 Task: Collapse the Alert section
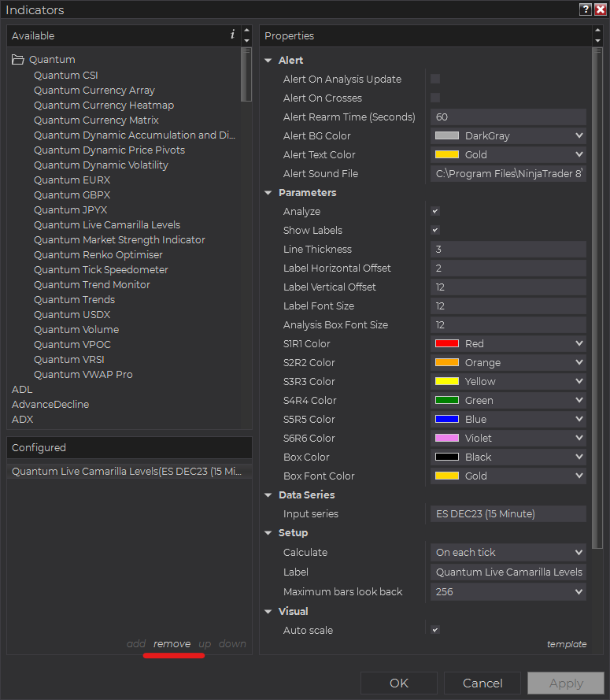point(268,61)
